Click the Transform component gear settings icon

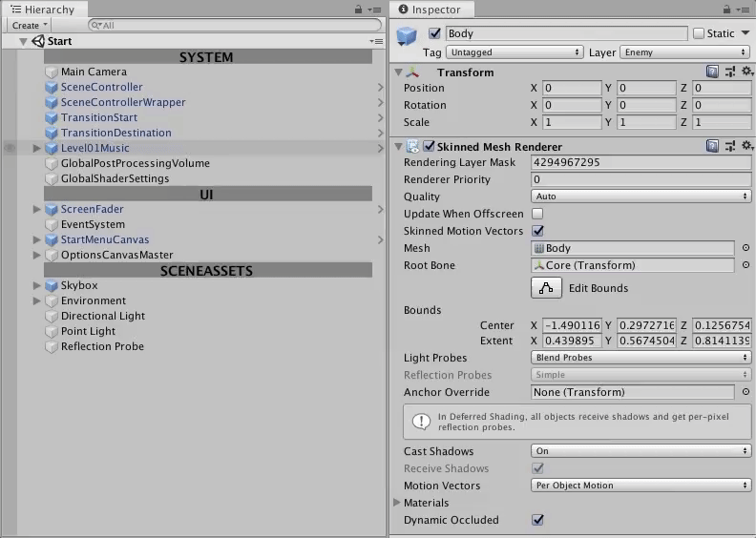pyautogui.click(x=746, y=72)
